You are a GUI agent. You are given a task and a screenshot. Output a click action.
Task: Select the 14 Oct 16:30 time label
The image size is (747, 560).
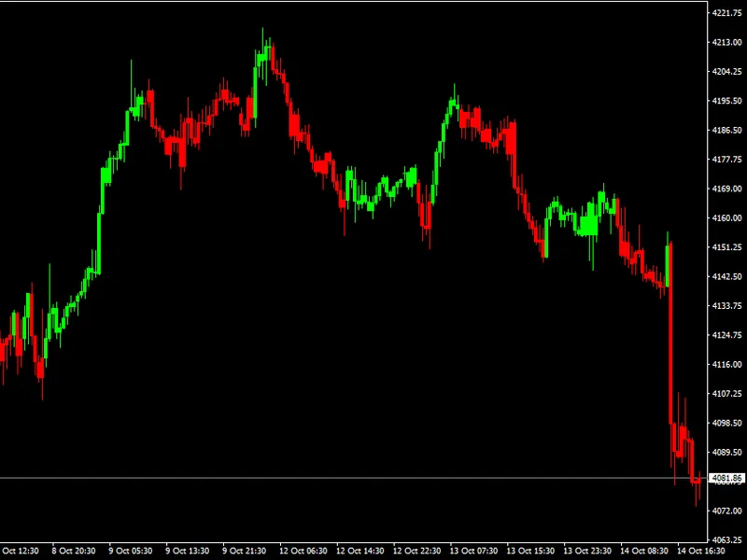point(701,551)
